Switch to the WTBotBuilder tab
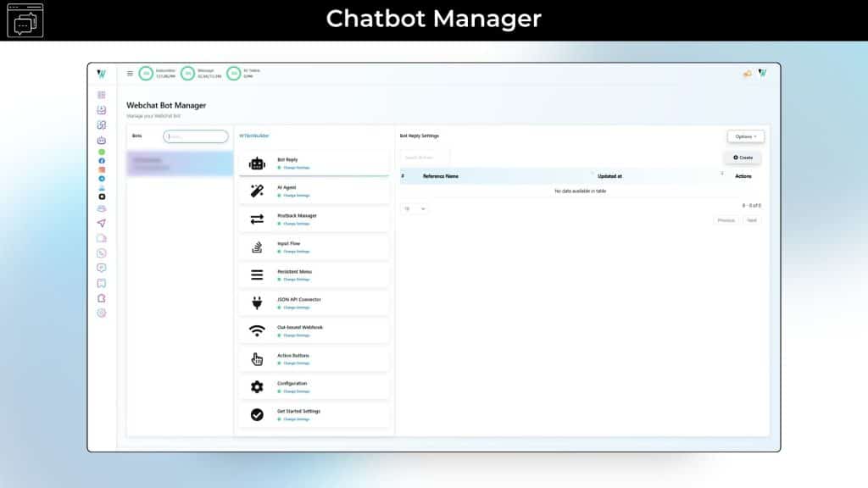 click(x=254, y=136)
